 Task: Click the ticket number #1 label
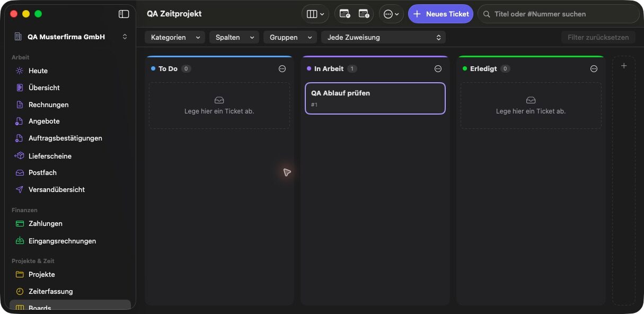point(314,104)
